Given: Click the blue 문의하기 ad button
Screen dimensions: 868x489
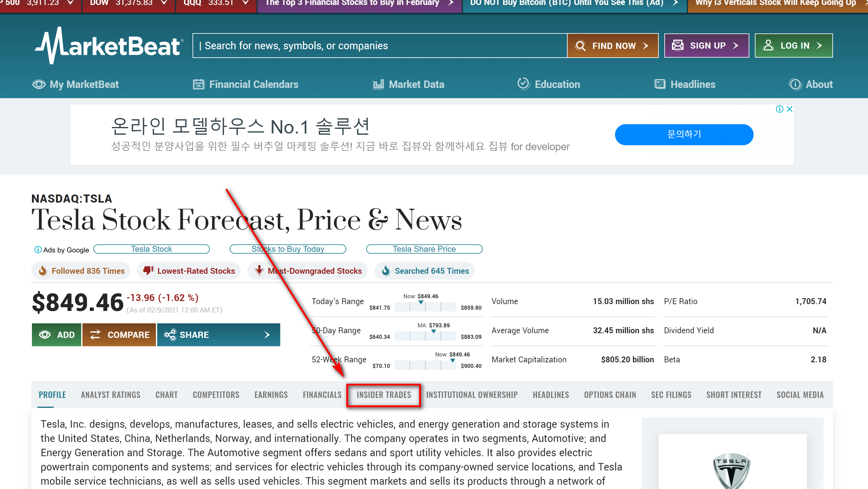Looking at the screenshot, I should tap(684, 135).
